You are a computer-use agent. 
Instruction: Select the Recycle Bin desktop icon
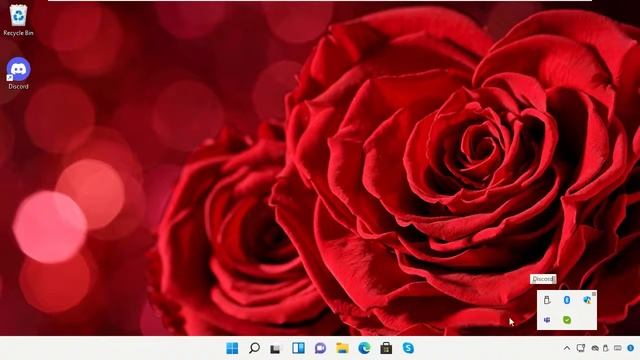(x=18, y=20)
